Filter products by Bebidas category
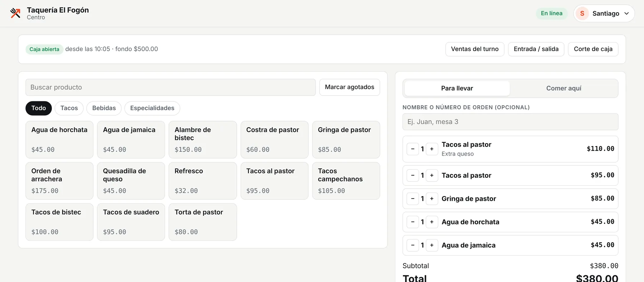Screen dimensions: 644x282 (x=104, y=108)
